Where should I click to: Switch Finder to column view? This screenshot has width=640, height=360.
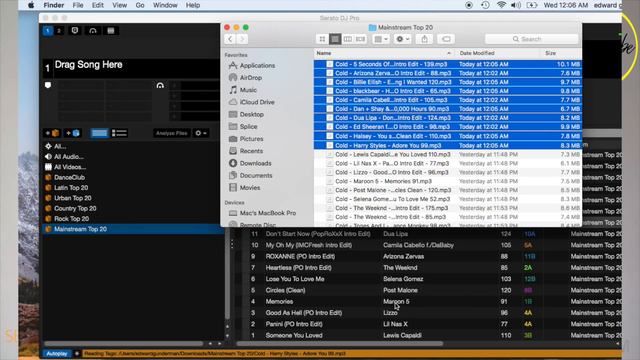point(347,39)
